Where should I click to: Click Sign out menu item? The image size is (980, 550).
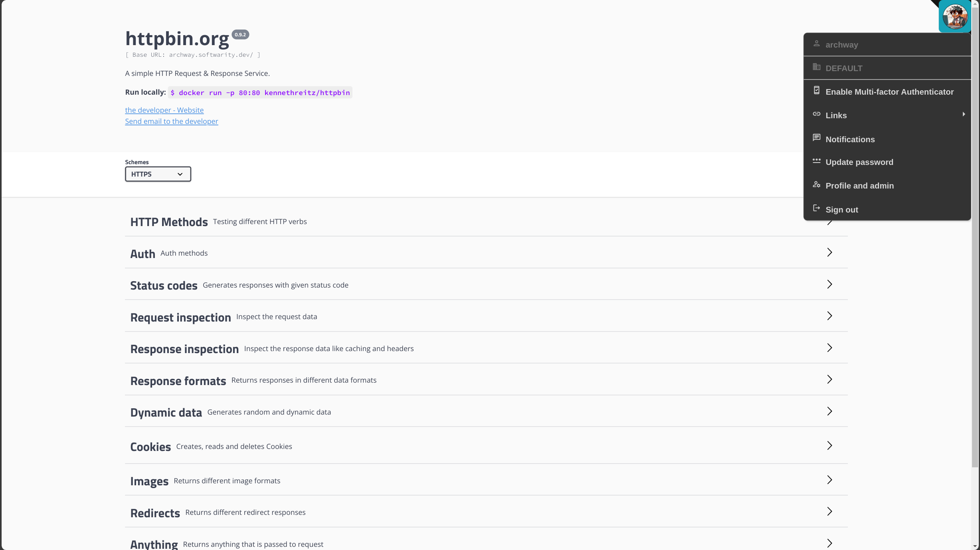(842, 208)
